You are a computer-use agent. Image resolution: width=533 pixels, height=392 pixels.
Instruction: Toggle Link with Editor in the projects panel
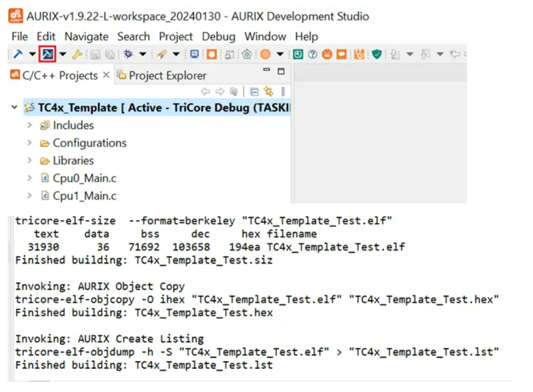click(x=268, y=92)
